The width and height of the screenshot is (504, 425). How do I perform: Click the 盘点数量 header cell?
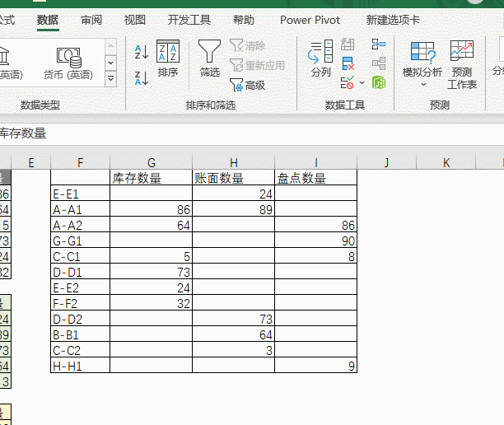coord(315,178)
